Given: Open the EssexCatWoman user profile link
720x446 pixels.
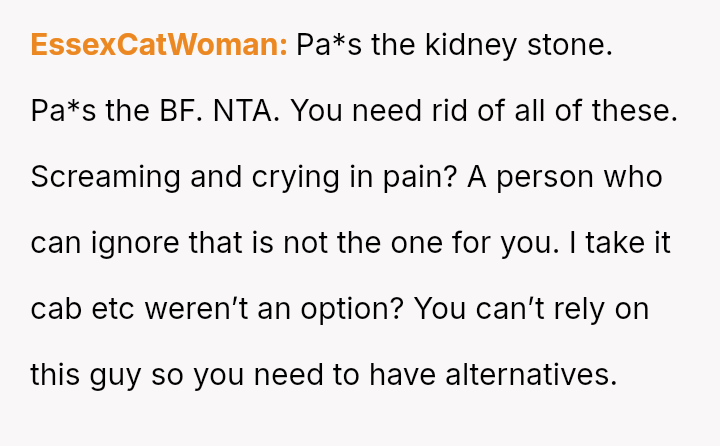Looking at the screenshot, I should coord(159,45).
